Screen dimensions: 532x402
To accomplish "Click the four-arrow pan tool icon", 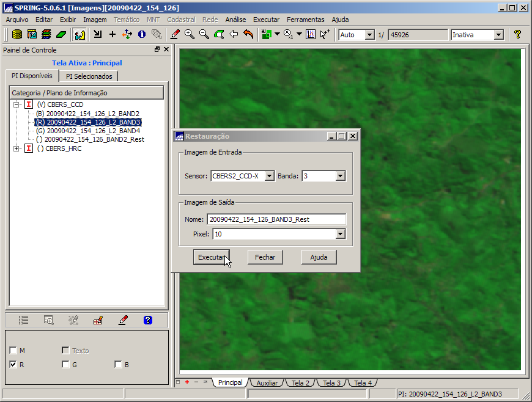I will [127, 35].
